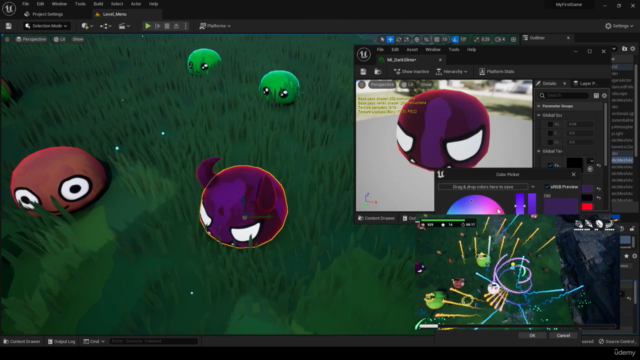Screen dimensions: 640x360
Task: Click the Details property matrix grid icon
Action: 596,96
